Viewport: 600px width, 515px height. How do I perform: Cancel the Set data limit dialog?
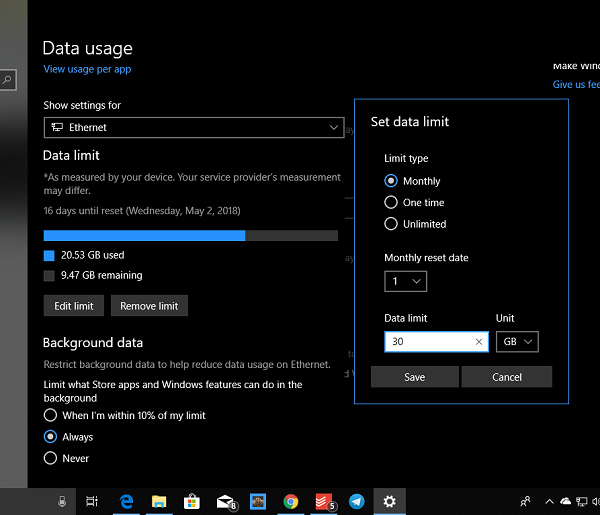[x=507, y=377]
